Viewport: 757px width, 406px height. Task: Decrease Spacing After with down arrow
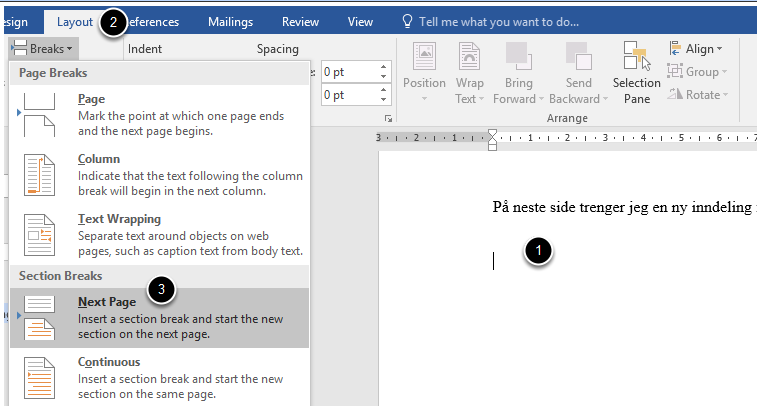click(x=383, y=100)
